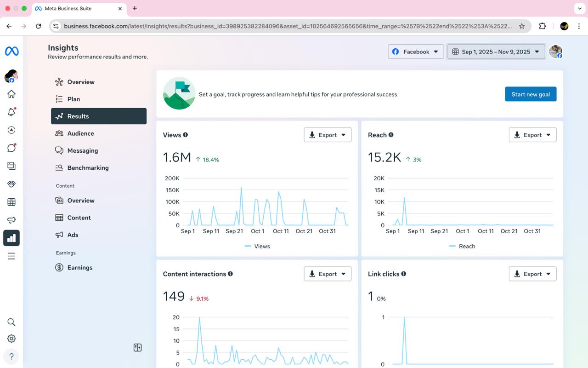This screenshot has width=588, height=368.
Task: Open the Benchmarking menu item
Action: 88,168
